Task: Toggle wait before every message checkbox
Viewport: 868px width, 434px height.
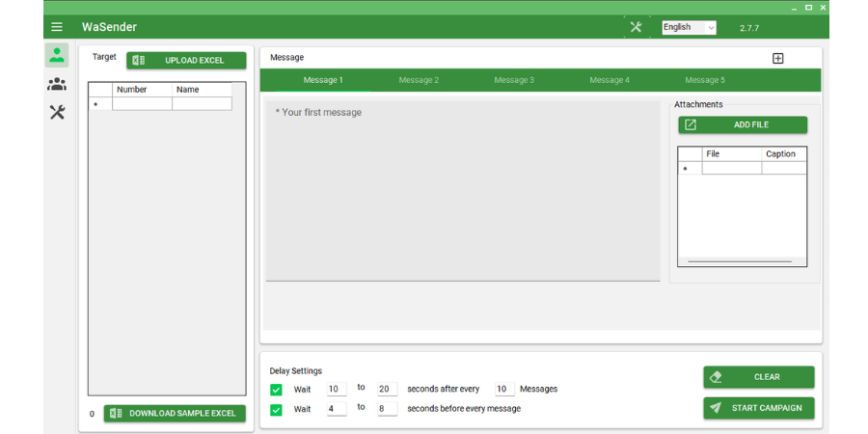Action: (x=277, y=409)
